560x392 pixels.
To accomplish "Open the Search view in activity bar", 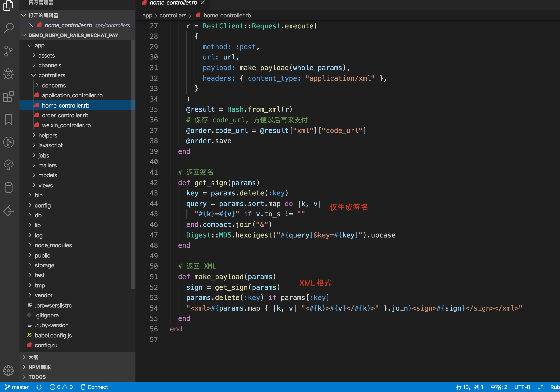I will (x=9, y=28).
